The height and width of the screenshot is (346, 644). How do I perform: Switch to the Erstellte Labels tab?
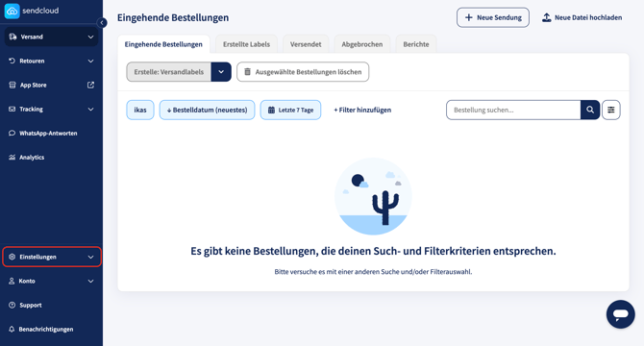[x=246, y=44]
